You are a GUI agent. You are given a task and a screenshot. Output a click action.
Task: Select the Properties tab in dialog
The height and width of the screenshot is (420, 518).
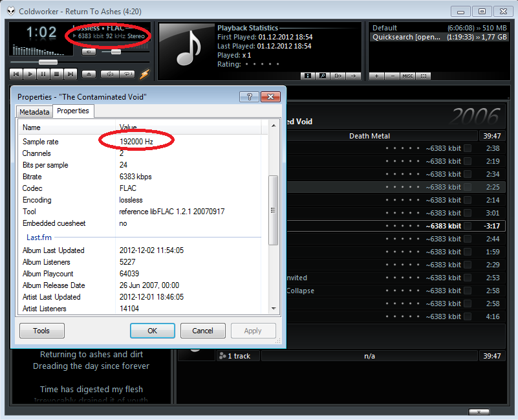(73, 111)
